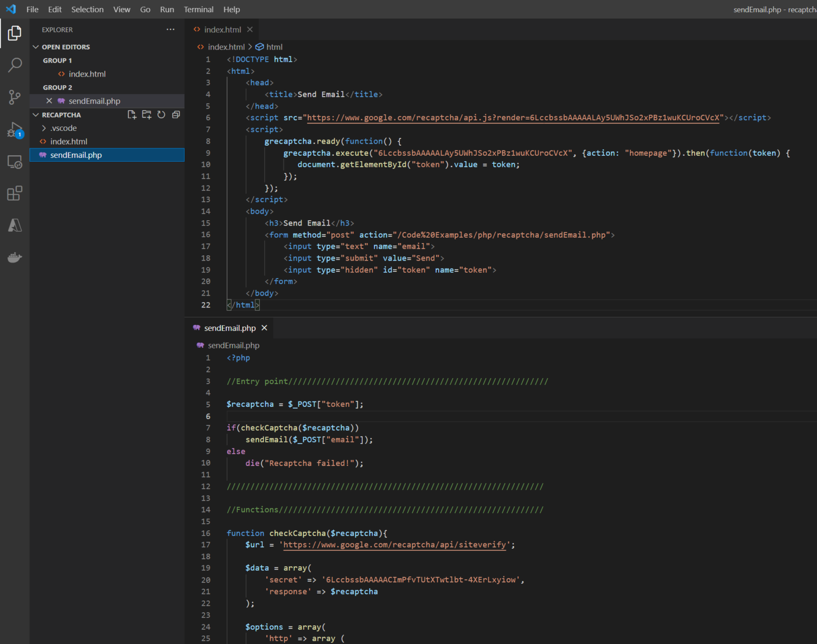
Task: Open the siteverify URL link in PHP code
Action: 394,545
